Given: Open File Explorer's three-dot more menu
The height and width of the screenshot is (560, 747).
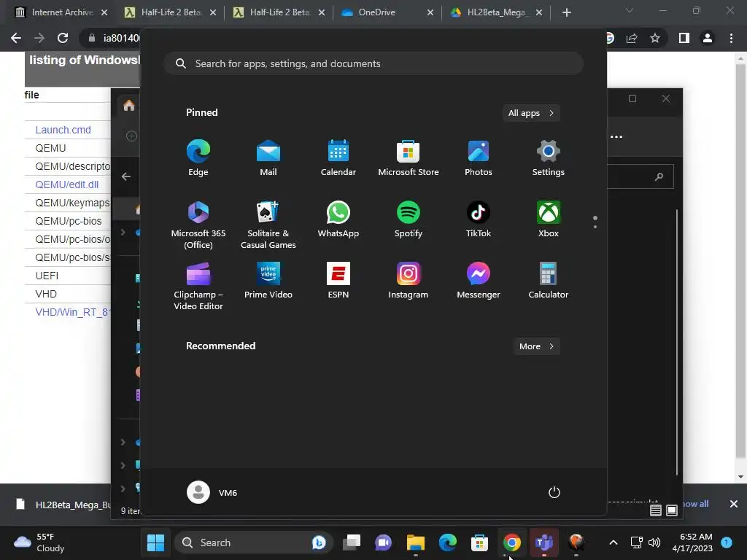Looking at the screenshot, I should (616, 136).
